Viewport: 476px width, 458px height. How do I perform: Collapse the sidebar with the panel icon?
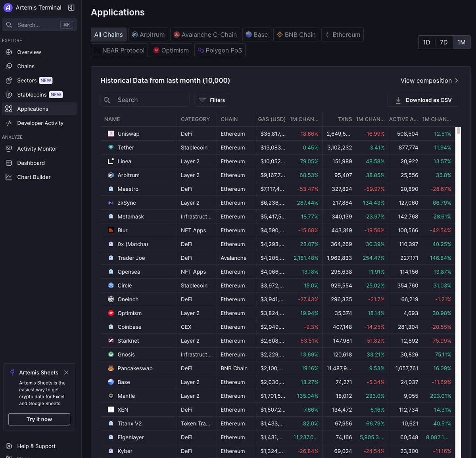[x=71, y=8]
